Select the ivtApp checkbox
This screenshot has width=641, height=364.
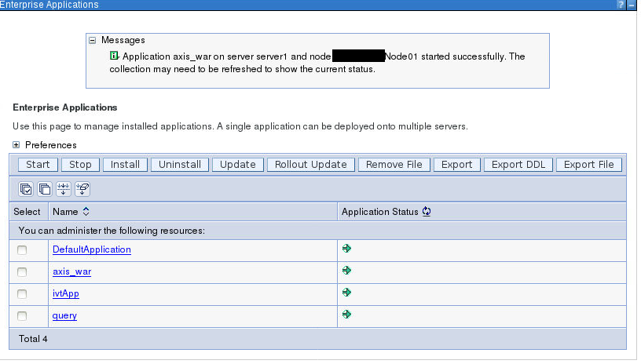[x=22, y=294]
